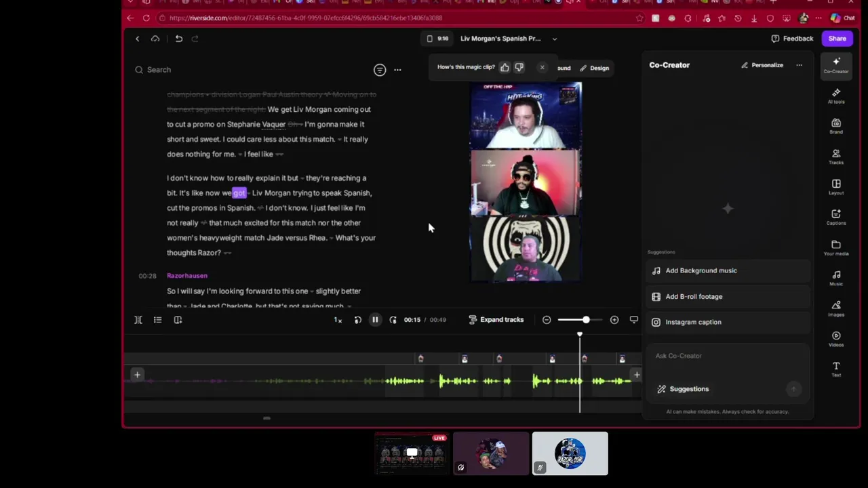Redo the last undone edit

(x=195, y=39)
